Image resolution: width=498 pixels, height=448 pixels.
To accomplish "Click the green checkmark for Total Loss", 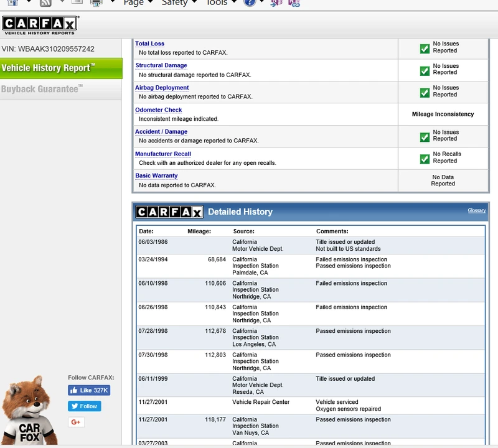I will [425, 49].
